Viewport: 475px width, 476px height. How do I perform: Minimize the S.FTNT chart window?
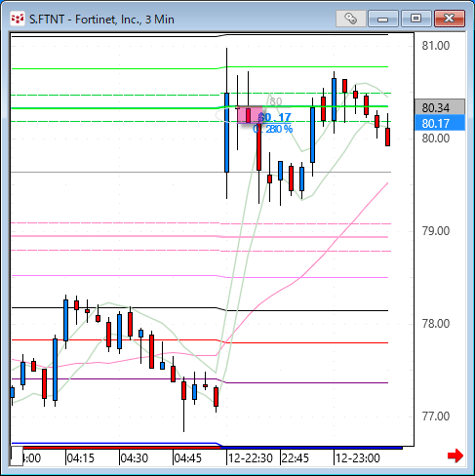tap(383, 19)
